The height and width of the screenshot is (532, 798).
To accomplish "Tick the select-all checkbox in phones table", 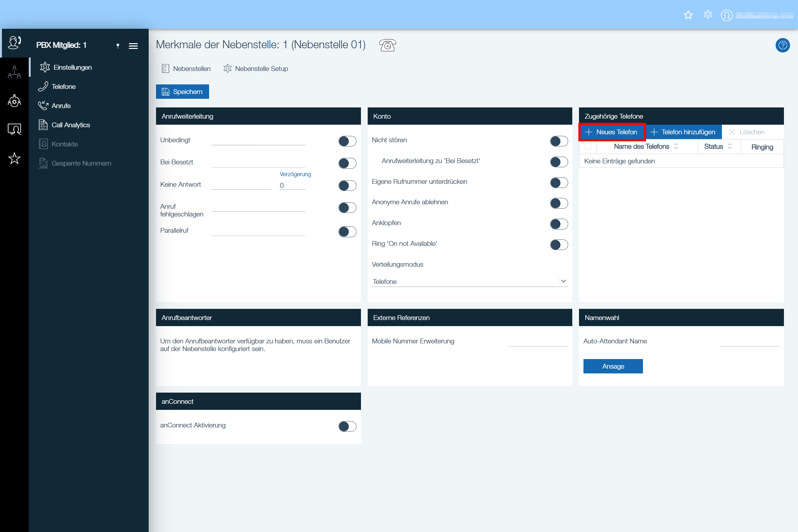I will point(588,146).
